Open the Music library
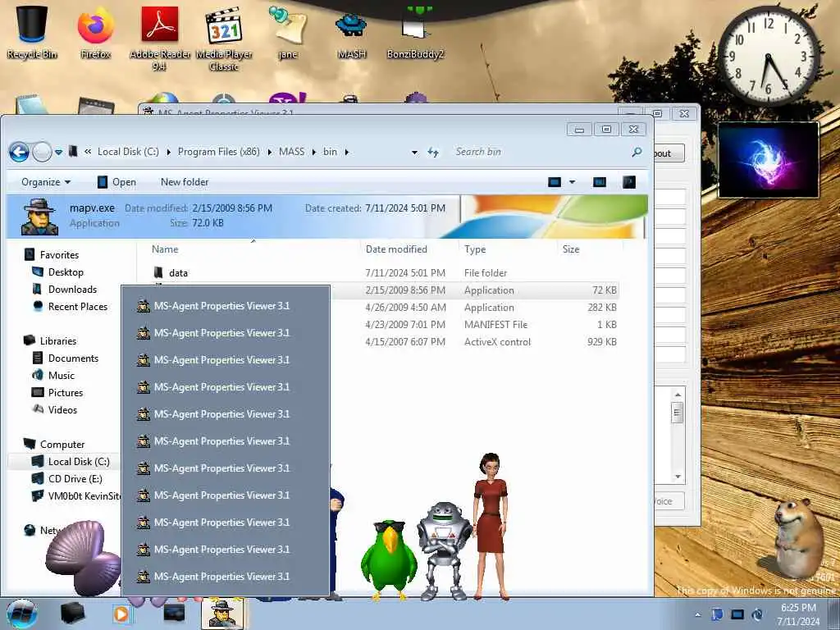This screenshot has height=630, width=840. click(x=61, y=376)
